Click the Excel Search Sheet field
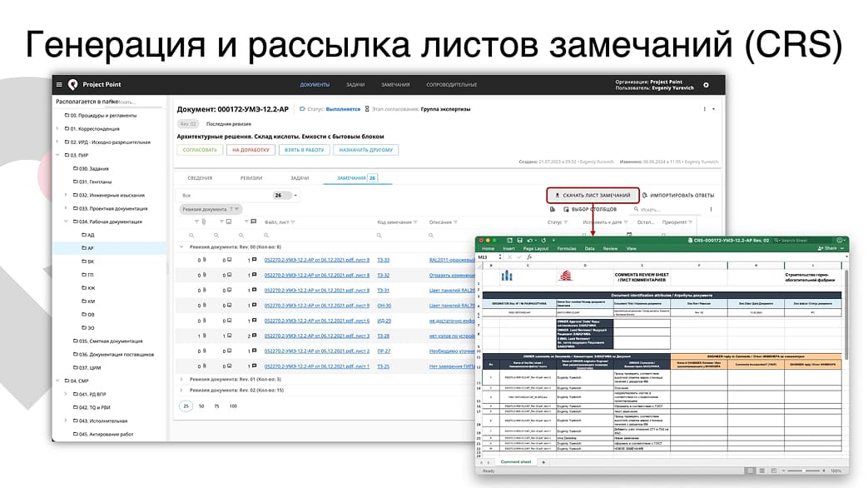The height and width of the screenshot is (488, 868). point(803,241)
